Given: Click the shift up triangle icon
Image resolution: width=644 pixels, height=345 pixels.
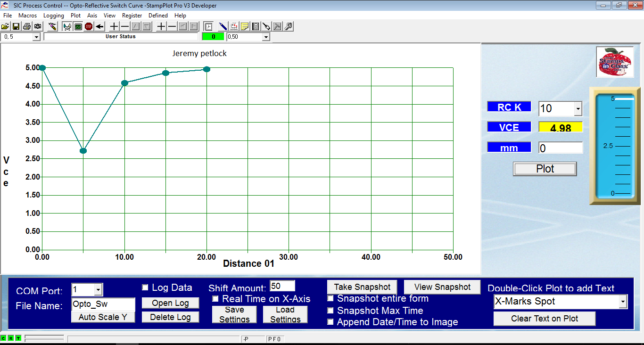Looking at the screenshot, I should (x=135, y=26).
